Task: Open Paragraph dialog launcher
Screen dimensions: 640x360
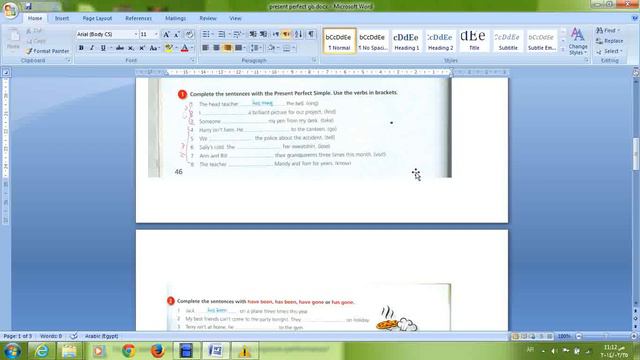Action: (x=314, y=60)
